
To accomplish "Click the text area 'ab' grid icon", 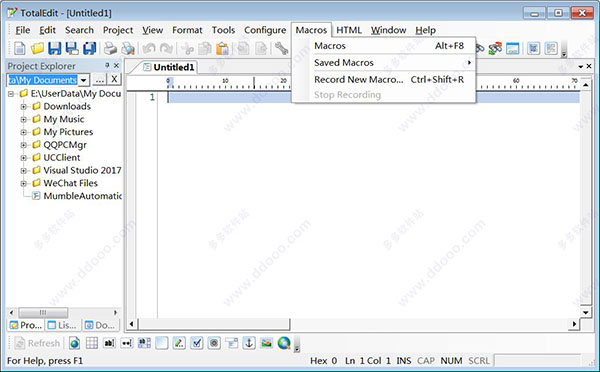I will pyautogui.click(x=144, y=343).
